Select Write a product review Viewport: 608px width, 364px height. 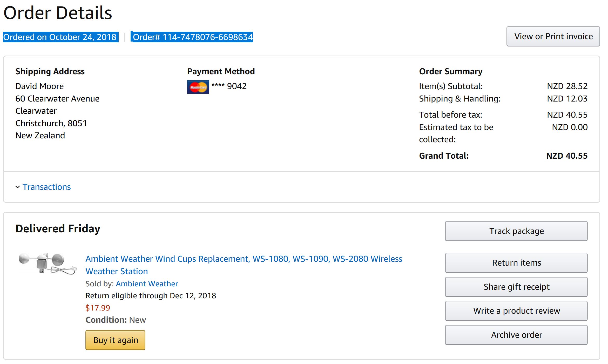(x=516, y=311)
